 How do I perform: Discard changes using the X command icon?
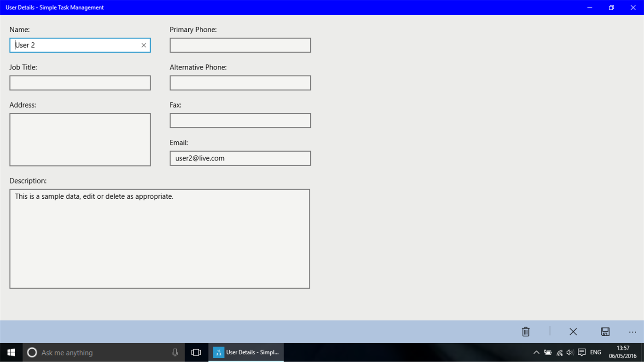[573, 331]
